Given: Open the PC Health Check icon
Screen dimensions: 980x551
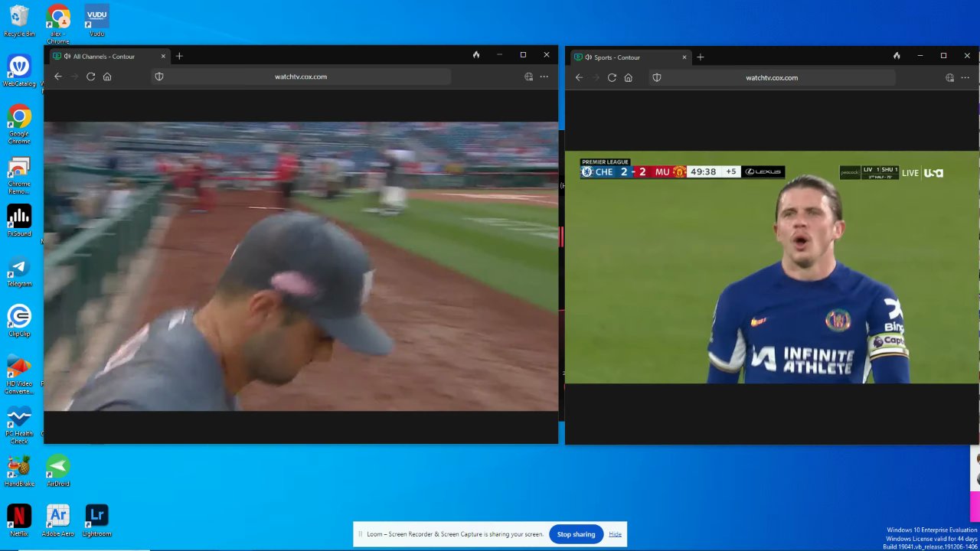Looking at the screenshot, I should coord(19,425).
